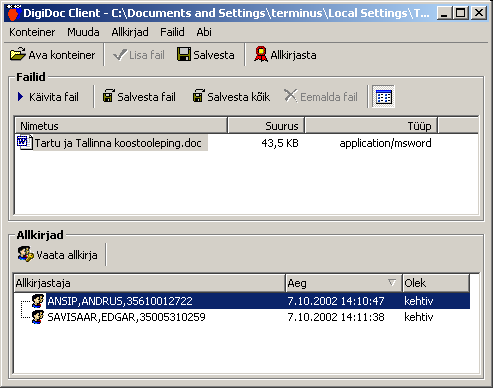Click the Lisa fail toolbar item
Image resolution: width=493 pixels, height=388 pixels.
click(139, 55)
